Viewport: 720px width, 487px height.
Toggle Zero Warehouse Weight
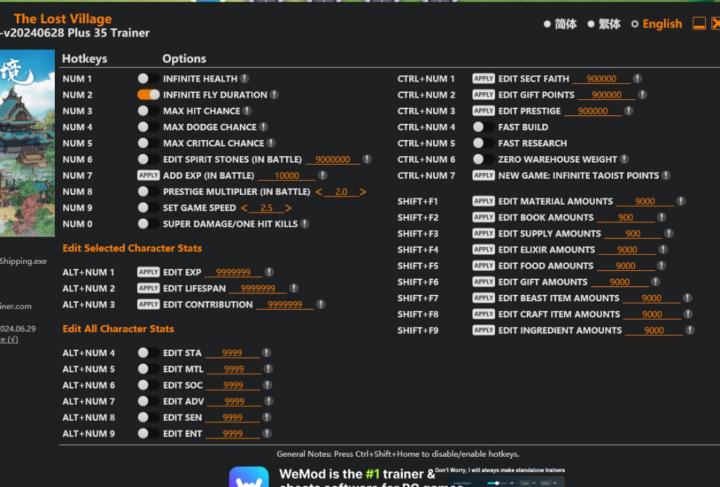[483, 159]
